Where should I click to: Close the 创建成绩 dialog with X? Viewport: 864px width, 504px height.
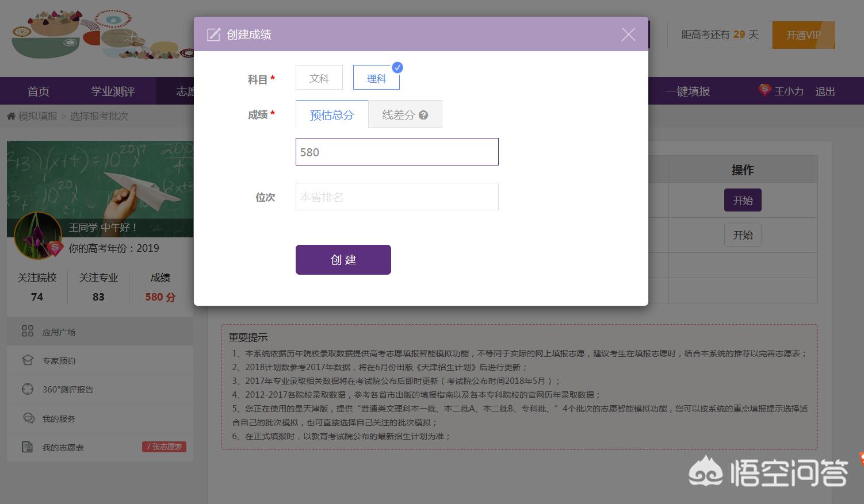point(628,34)
